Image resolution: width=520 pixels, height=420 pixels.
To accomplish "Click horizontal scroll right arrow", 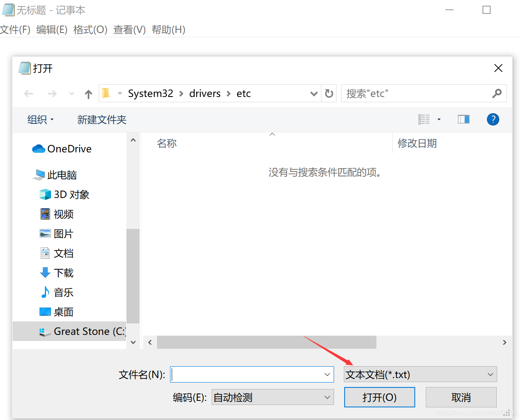I will tap(505, 342).
